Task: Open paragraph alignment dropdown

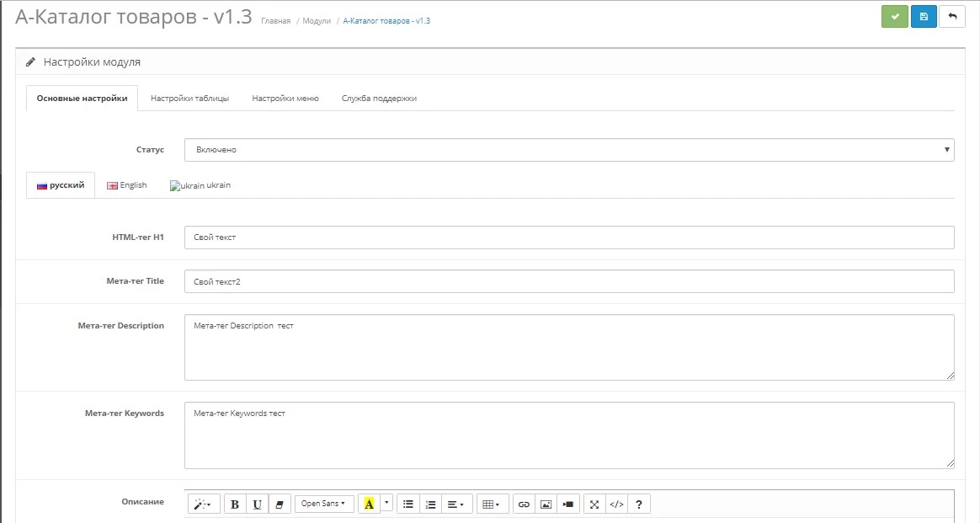Action: click(x=456, y=504)
